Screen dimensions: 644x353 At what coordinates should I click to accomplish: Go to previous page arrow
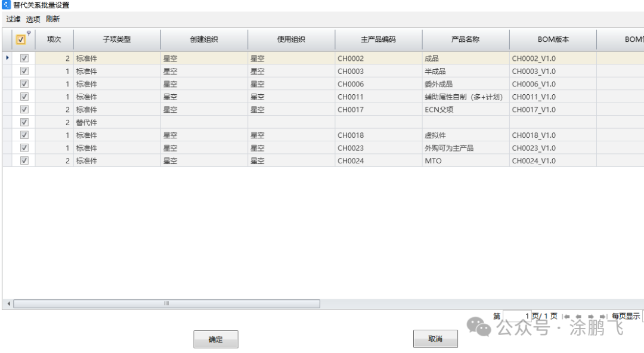coord(578,316)
